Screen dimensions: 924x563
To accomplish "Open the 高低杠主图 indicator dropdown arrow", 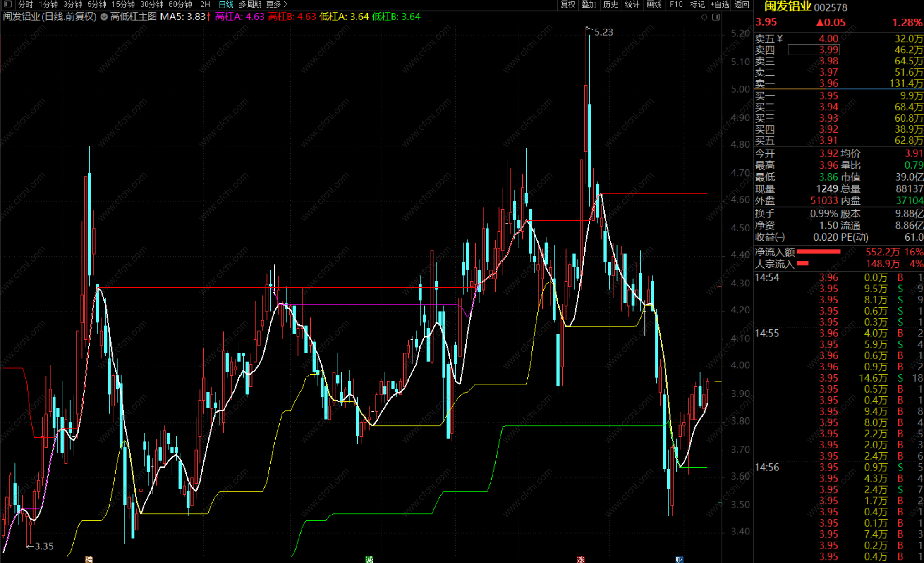I will [104, 17].
